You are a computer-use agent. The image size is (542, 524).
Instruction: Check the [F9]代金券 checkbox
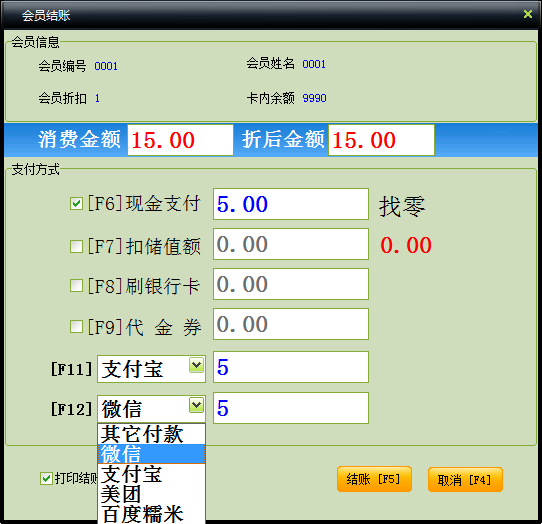(76, 326)
